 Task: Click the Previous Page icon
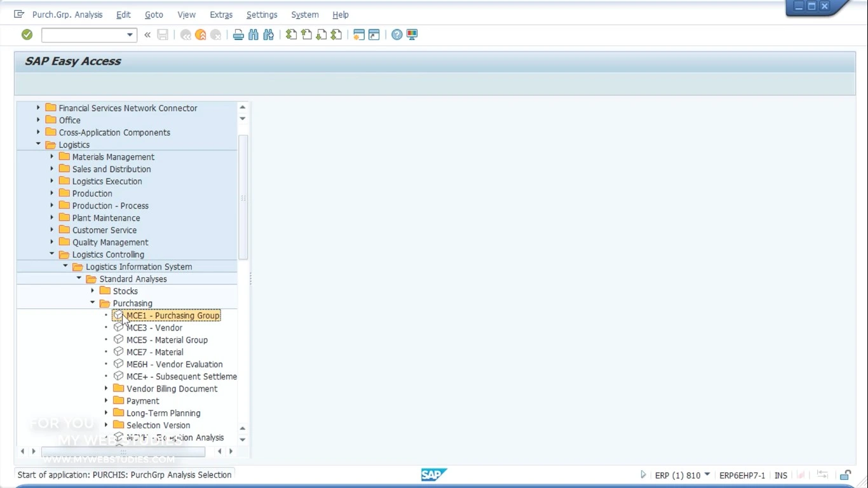pos(306,35)
